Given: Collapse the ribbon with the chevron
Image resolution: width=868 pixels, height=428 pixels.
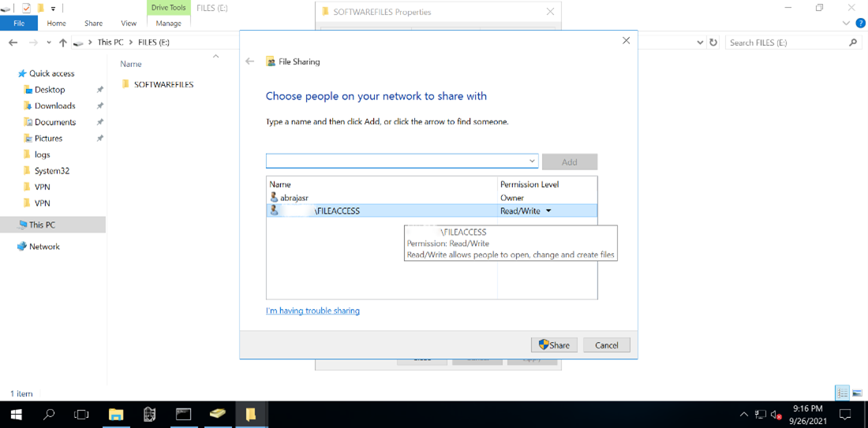Looking at the screenshot, I should click(846, 23).
